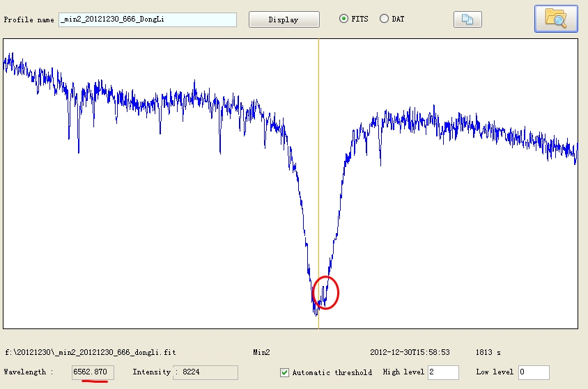Click the 2012-12-30T15:58:53 timestamp

[x=410, y=353]
